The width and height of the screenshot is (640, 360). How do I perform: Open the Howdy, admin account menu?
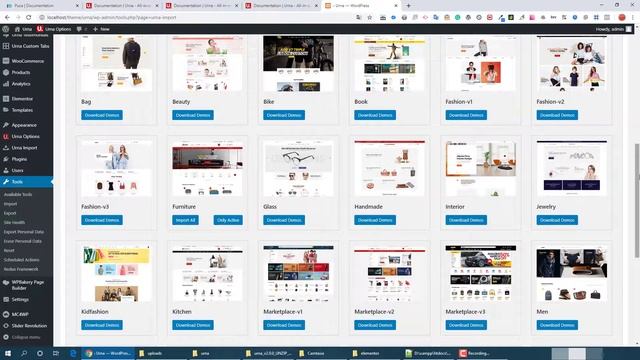pyautogui.click(x=614, y=29)
